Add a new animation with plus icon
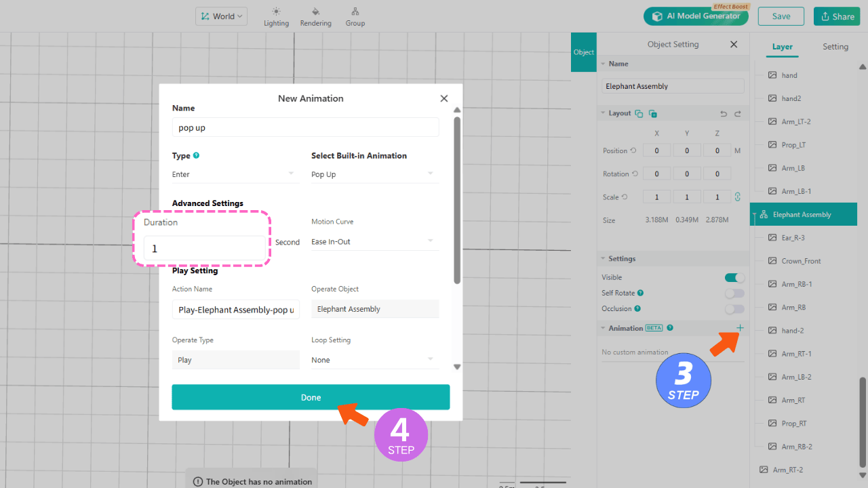This screenshot has height=488, width=868. [740, 328]
